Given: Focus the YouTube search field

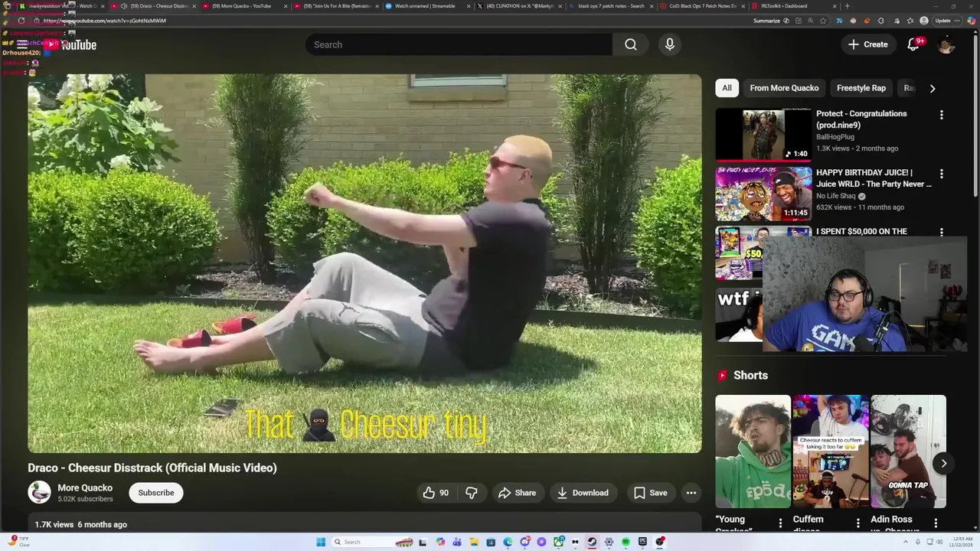Looking at the screenshot, I should pyautogui.click(x=459, y=44).
